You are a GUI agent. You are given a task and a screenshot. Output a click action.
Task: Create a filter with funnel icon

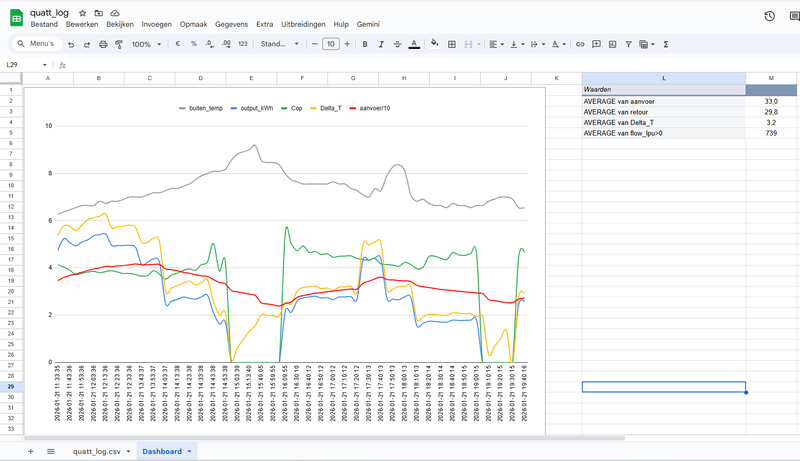628,44
